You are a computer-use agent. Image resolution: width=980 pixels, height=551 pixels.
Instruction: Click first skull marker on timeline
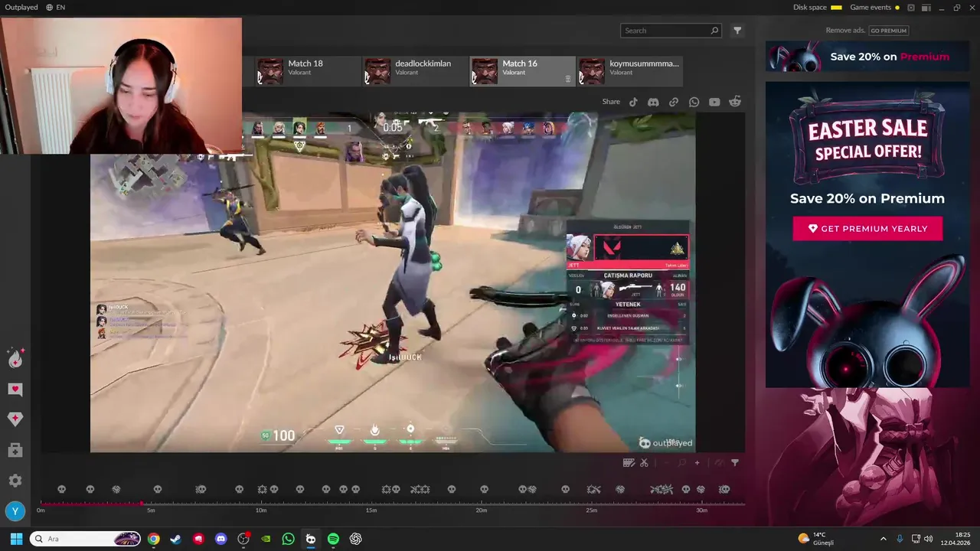pos(62,489)
